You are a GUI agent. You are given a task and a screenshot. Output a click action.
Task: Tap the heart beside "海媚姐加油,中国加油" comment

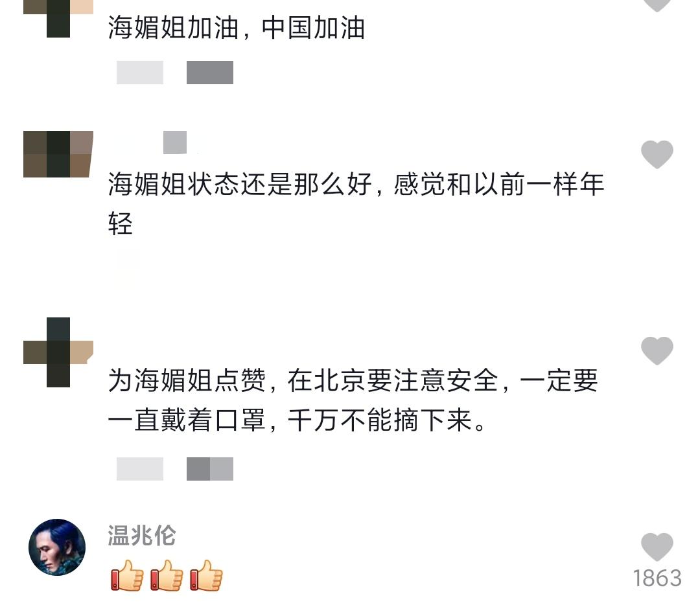pos(657,4)
